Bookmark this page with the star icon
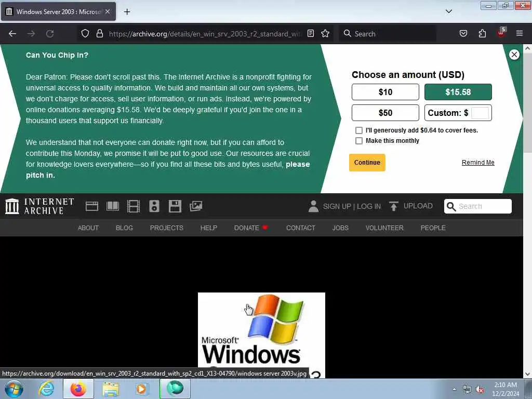Image resolution: width=532 pixels, height=399 pixels. coord(325,33)
